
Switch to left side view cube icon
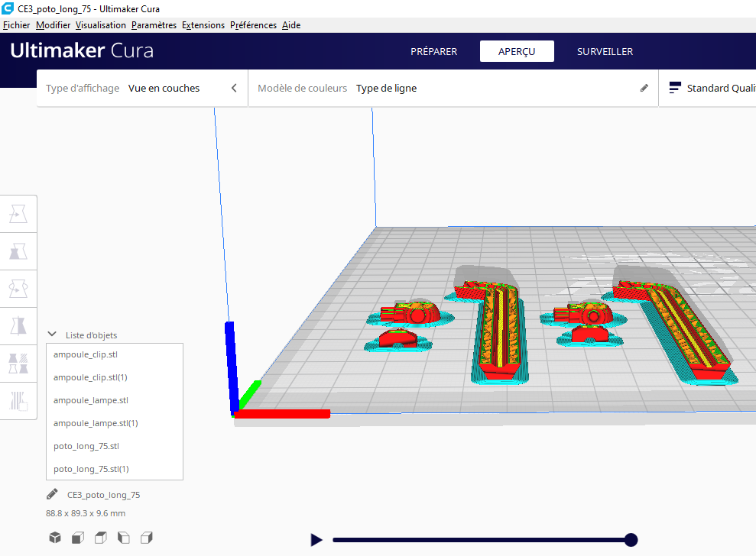123,538
